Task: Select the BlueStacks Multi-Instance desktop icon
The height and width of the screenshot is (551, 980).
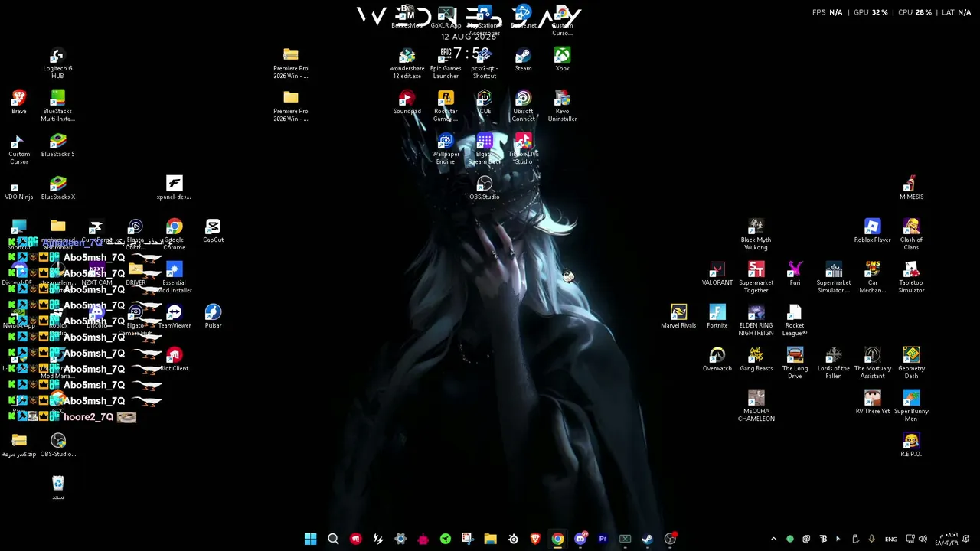Action: click(x=57, y=106)
